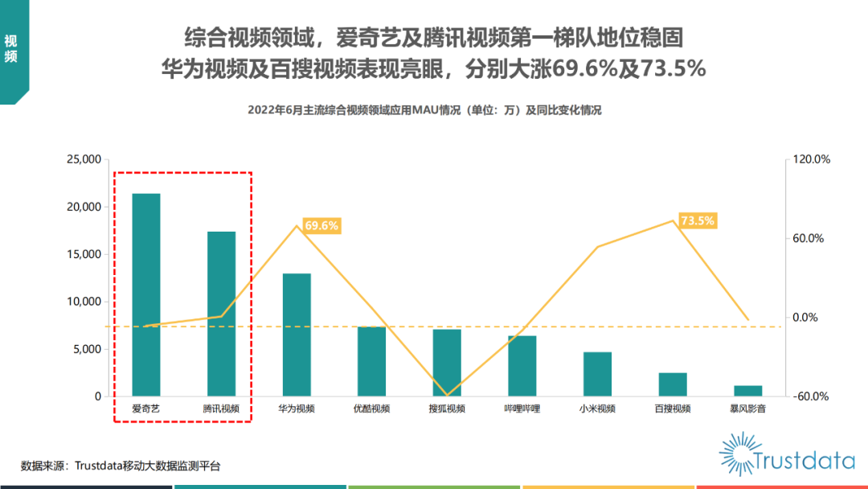Click the line low point at 搜狐视频
868x489 pixels.
coord(447,396)
